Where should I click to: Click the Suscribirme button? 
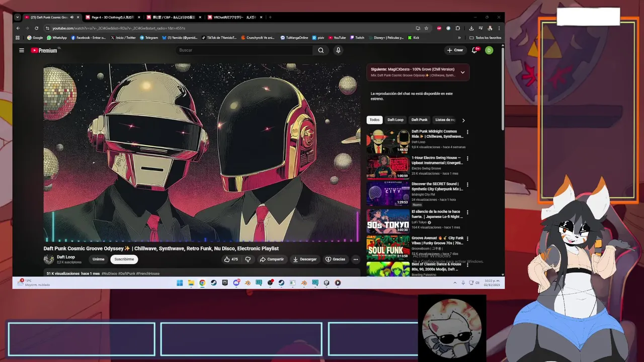tap(124, 259)
